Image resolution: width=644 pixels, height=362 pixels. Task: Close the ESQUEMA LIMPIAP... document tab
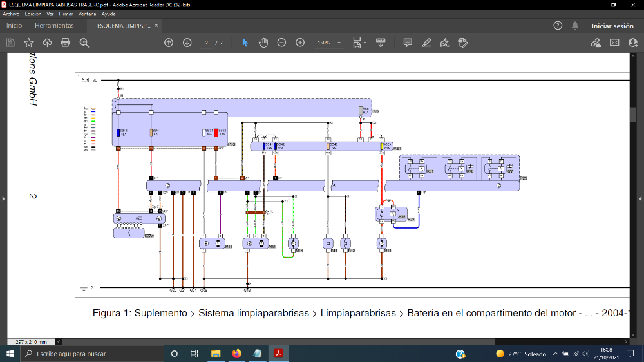[156, 26]
